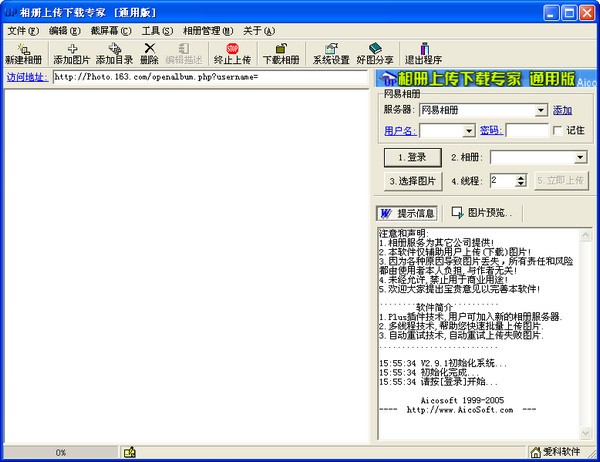Click the 添加 link next to server
The image size is (600, 462).
562,111
